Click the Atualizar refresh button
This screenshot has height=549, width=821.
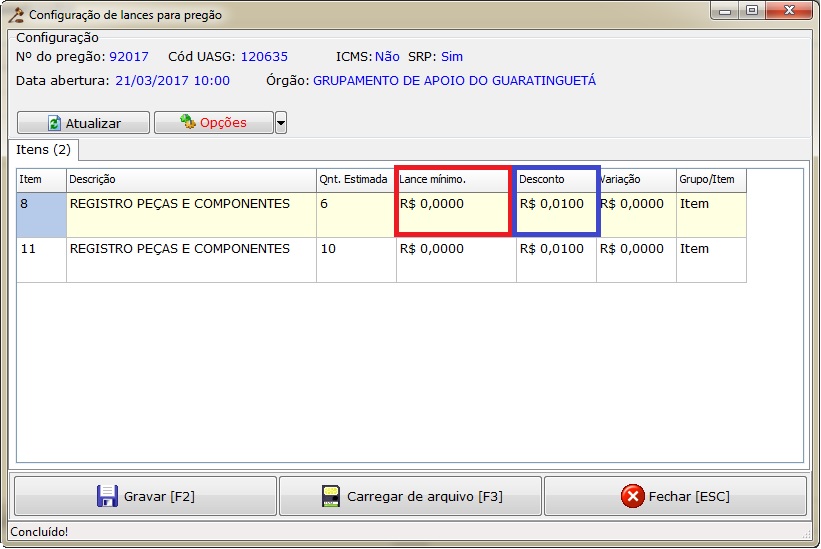pyautogui.click(x=83, y=123)
